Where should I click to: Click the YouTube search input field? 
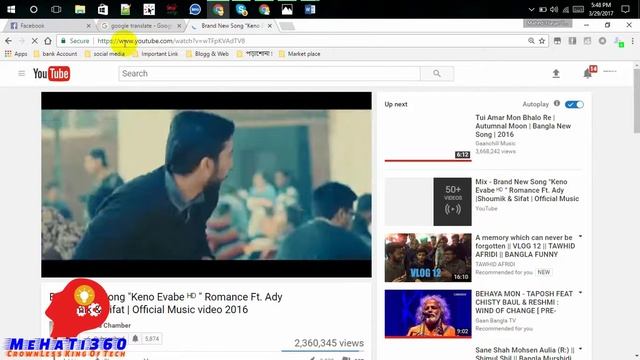269,73
